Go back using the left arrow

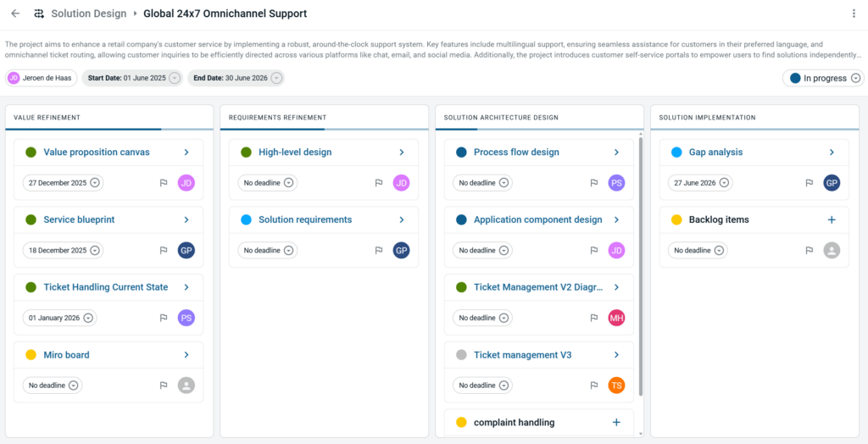pyautogui.click(x=15, y=14)
